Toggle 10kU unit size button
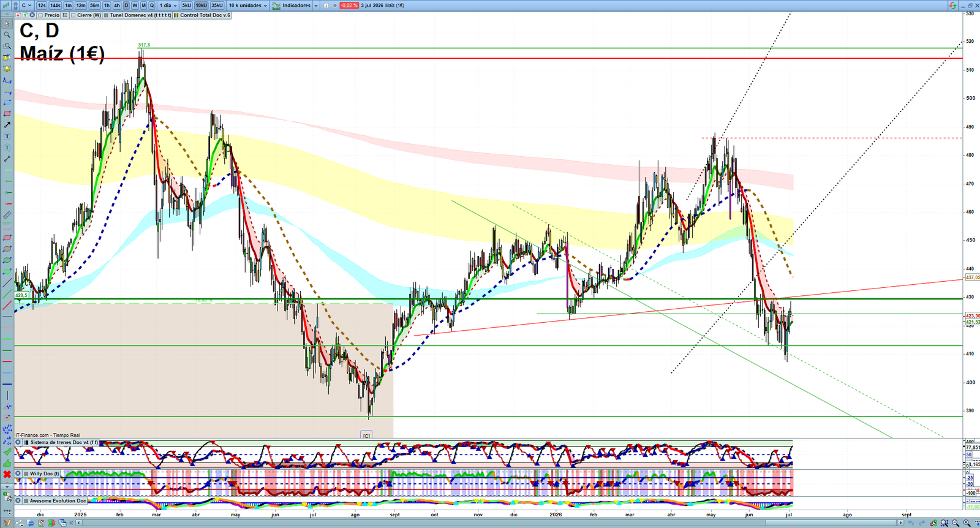980x528 pixels. point(201,6)
